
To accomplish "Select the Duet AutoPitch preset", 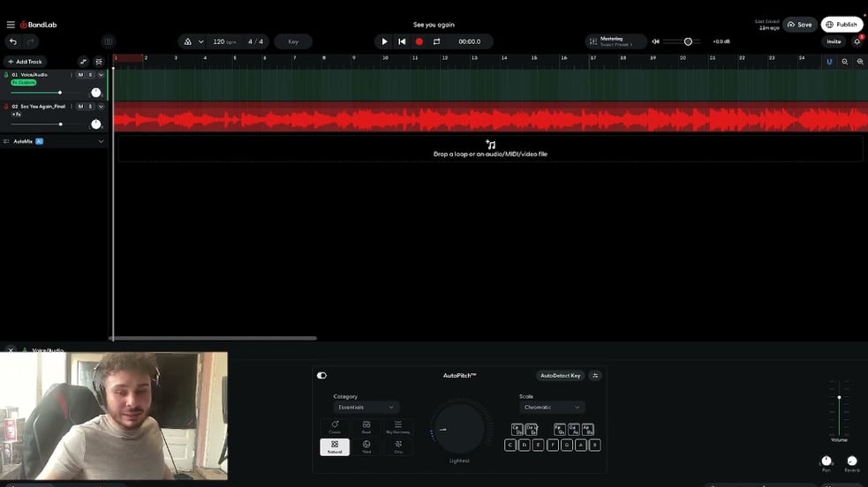I will tap(366, 427).
